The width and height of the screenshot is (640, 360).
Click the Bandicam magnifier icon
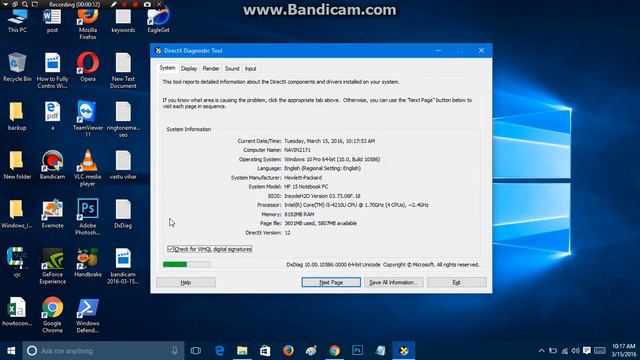(25, 4)
